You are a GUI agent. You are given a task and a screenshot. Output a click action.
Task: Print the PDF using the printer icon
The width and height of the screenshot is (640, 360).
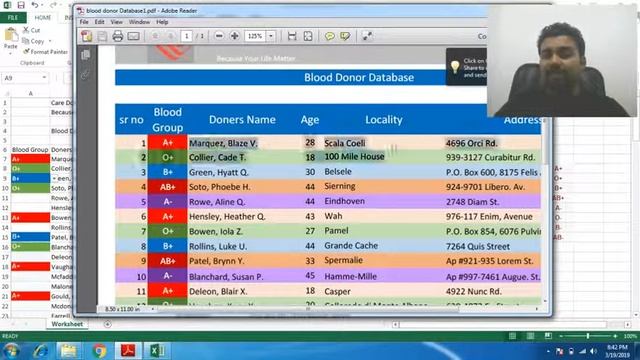tap(118, 36)
